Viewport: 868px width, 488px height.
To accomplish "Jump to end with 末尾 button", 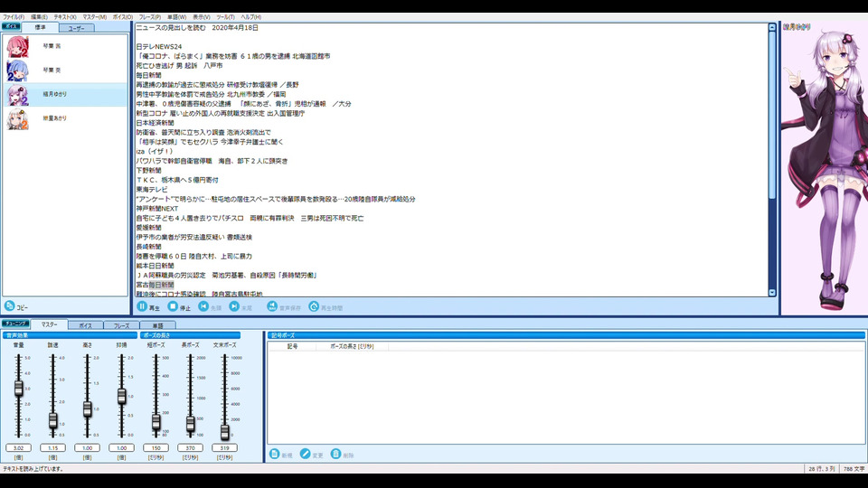I will (241, 307).
